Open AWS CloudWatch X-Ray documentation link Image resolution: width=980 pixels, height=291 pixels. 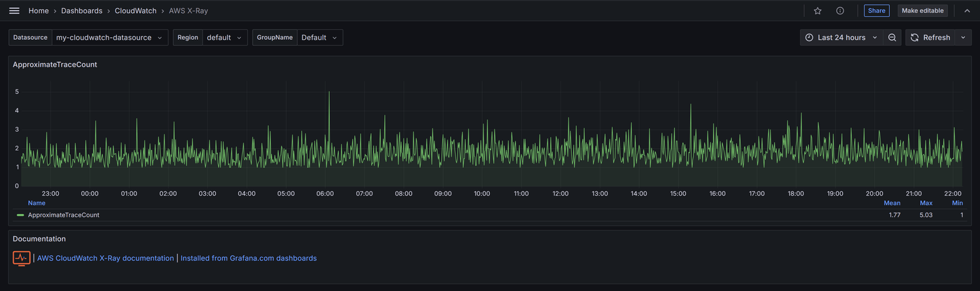tap(106, 258)
